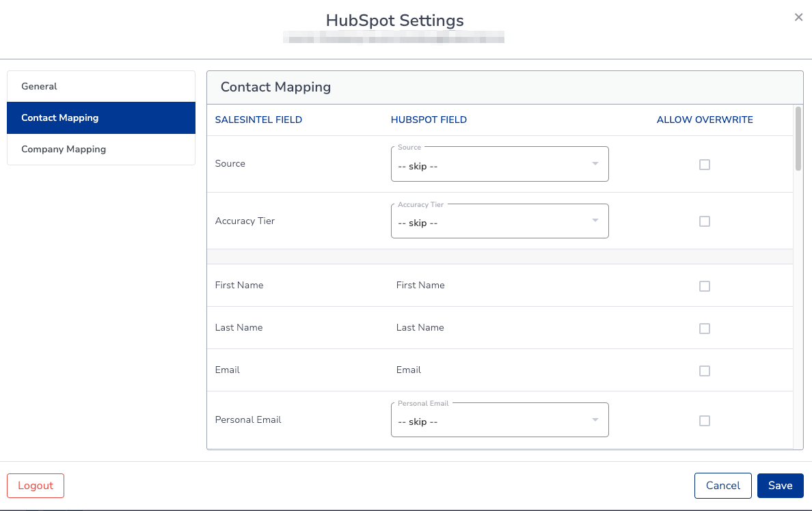Click the mapping list scrollbar thumb
The image size is (812, 511).
click(x=798, y=138)
